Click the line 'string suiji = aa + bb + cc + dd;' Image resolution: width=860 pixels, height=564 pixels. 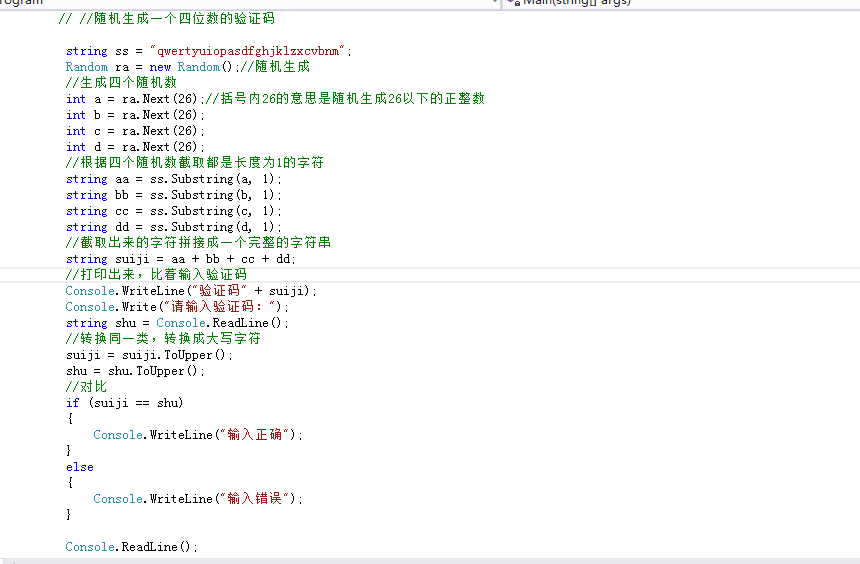point(180,259)
